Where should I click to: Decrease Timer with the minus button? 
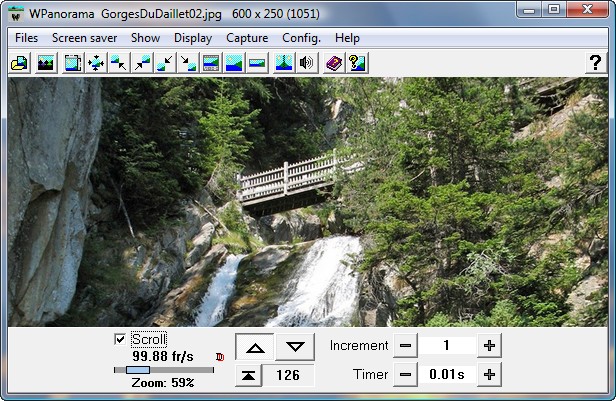[405, 375]
